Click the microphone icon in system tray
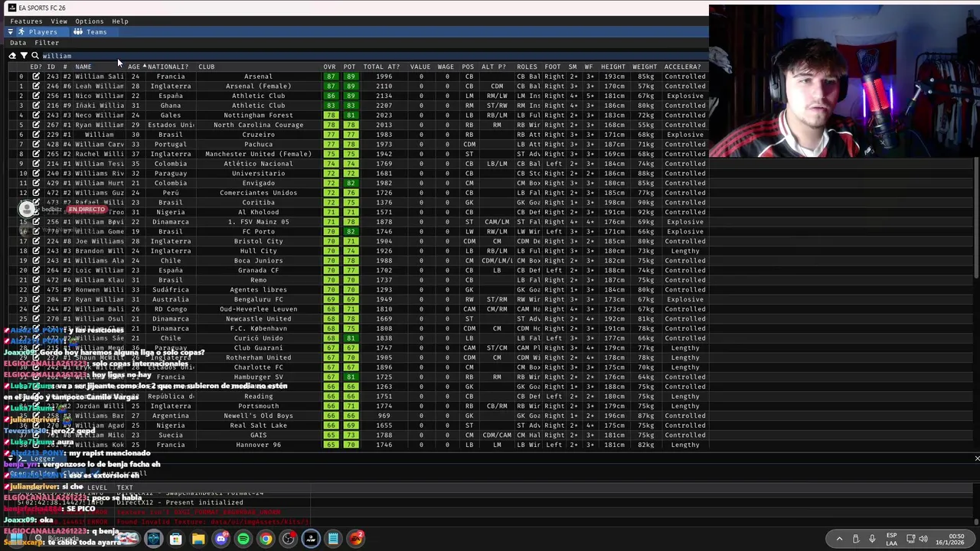This screenshot has height=551, width=980. point(872,539)
